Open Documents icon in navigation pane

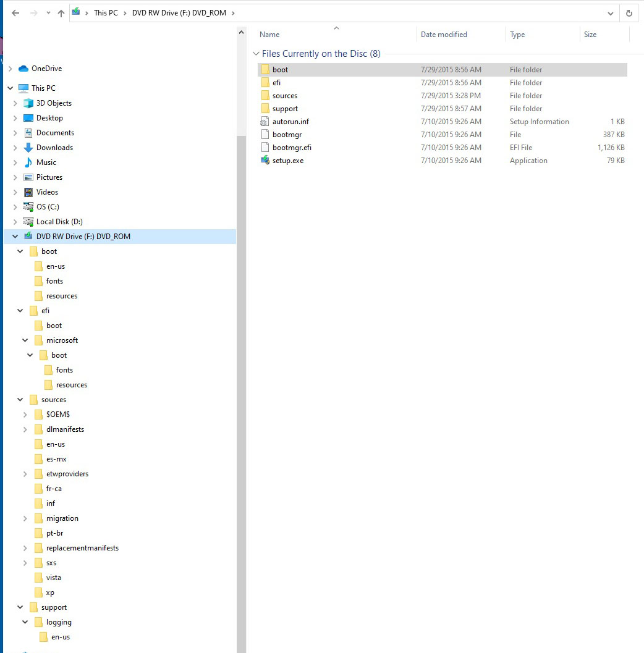pos(28,133)
